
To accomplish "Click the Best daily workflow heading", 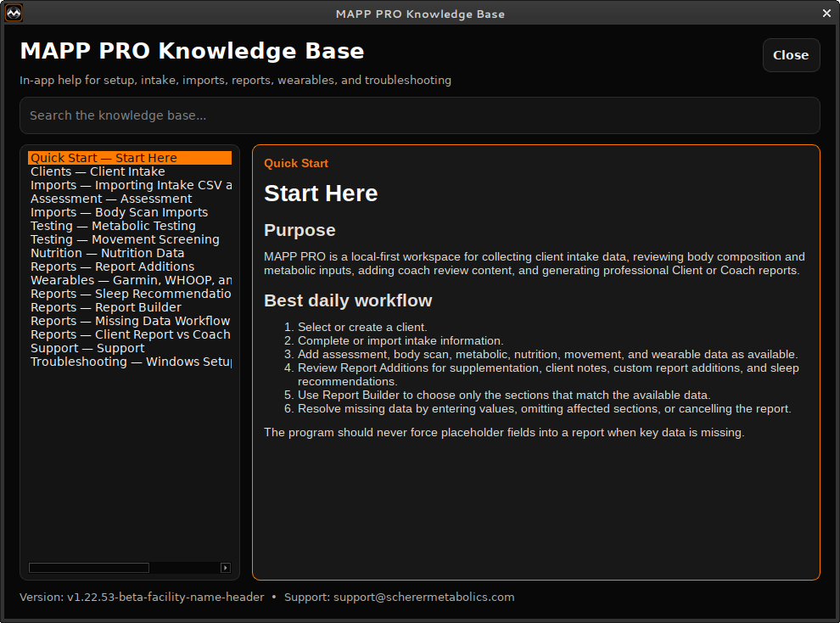I will point(348,300).
